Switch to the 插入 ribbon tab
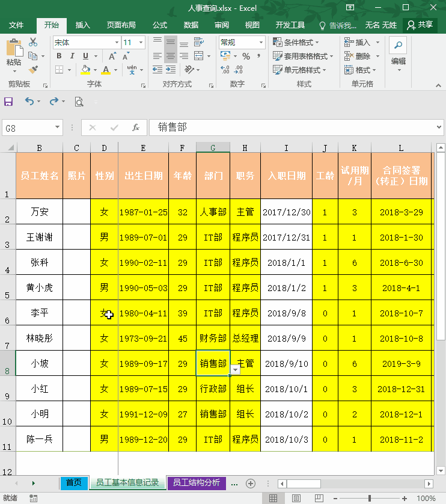446x504 pixels. click(82, 25)
